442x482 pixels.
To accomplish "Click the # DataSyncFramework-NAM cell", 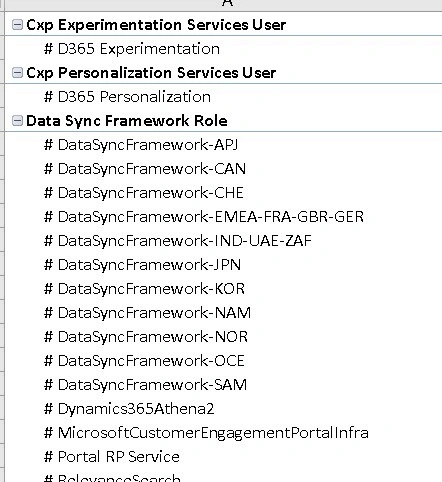I will (x=223, y=312).
